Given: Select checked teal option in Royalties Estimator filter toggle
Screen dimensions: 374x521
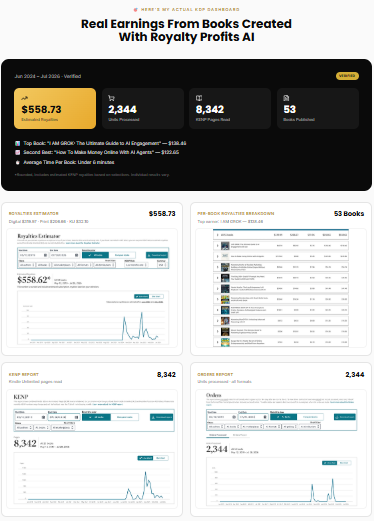Looking at the screenshot, I should pyautogui.click(x=95, y=255).
